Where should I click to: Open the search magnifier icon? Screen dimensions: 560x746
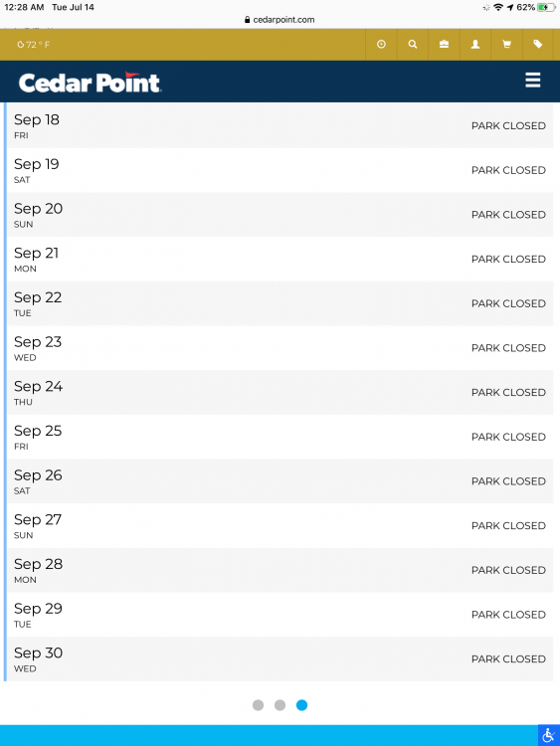[x=413, y=44]
